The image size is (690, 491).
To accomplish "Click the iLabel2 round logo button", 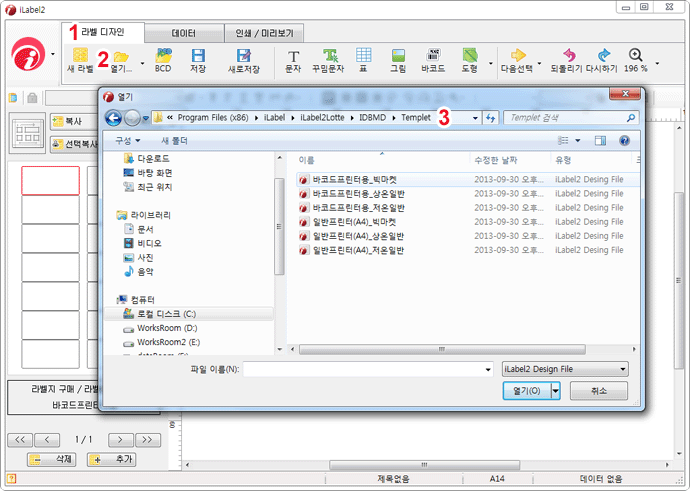I will 28,54.
